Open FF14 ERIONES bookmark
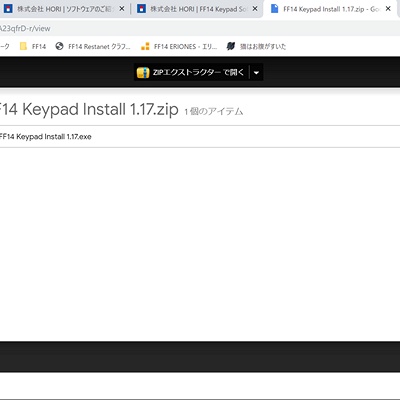400x400 pixels. pos(179,46)
